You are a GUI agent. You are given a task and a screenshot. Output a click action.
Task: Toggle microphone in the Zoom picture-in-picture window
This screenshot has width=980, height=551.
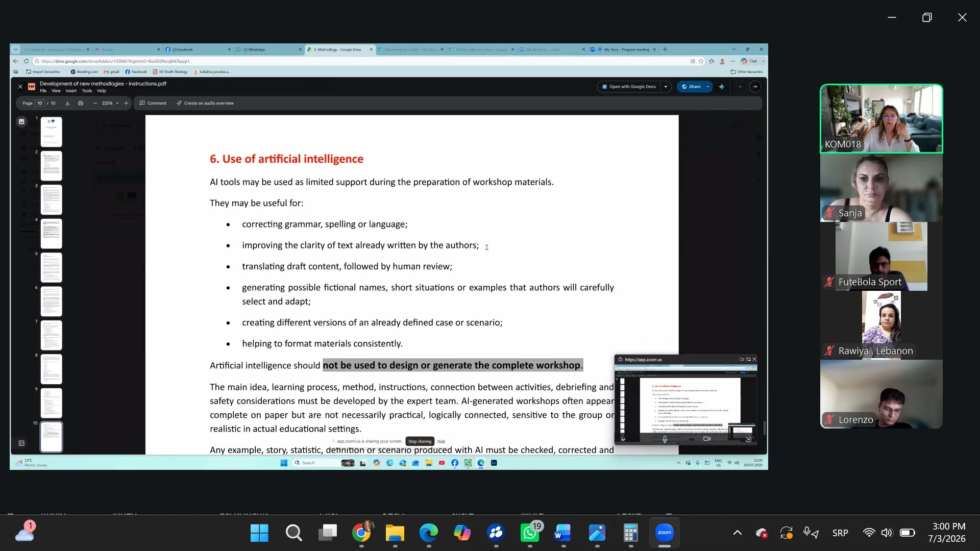click(x=665, y=439)
